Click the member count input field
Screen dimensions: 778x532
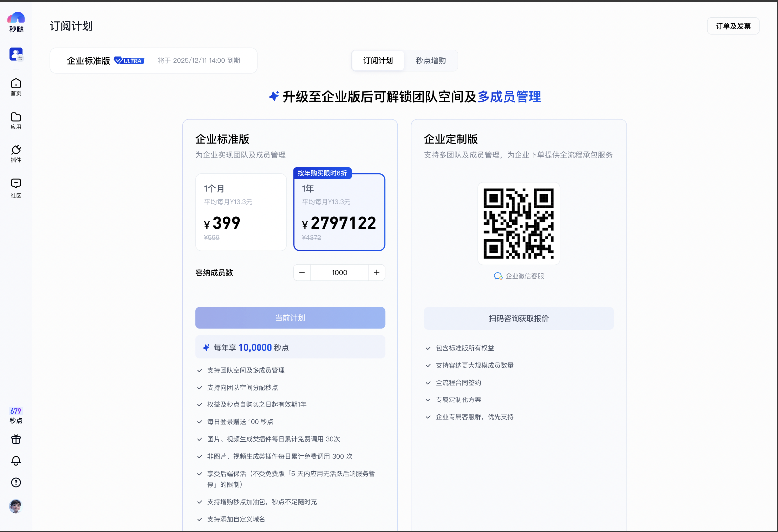(x=339, y=273)
